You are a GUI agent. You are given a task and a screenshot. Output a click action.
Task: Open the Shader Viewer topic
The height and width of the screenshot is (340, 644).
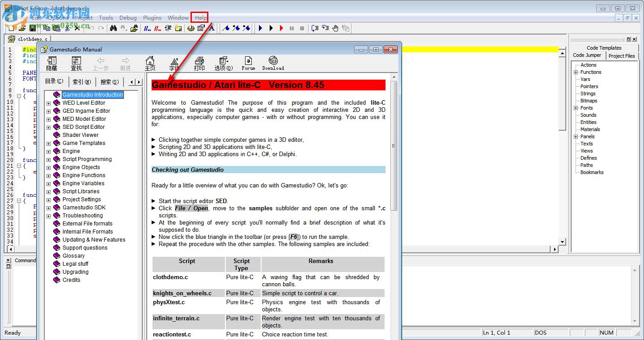(80, 135)
